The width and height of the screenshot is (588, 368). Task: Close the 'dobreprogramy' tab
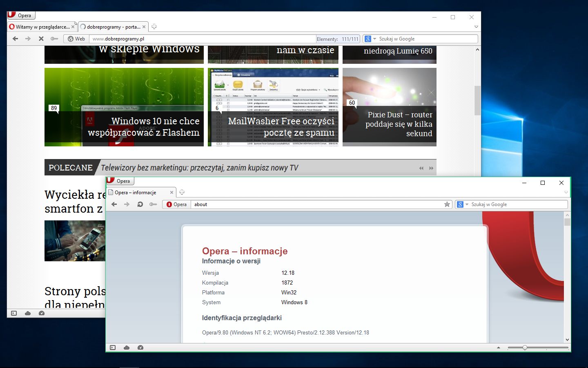144,27
